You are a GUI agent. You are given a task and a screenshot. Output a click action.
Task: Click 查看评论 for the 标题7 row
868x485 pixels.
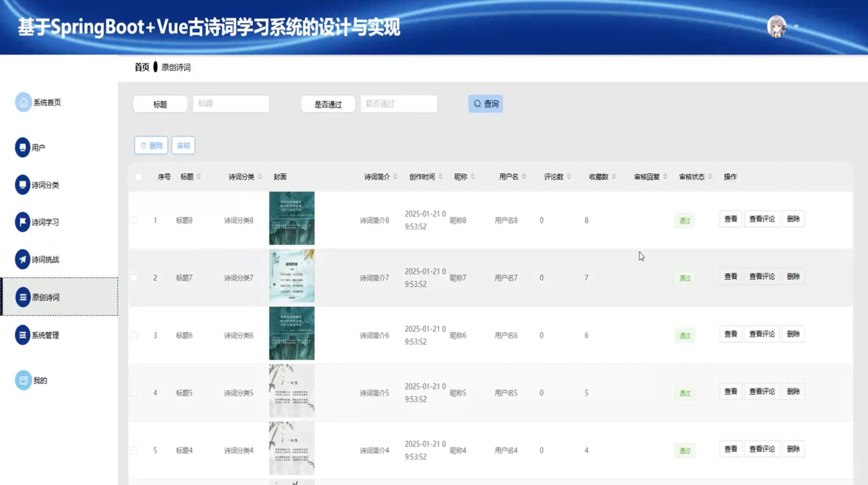[x=761, y=276]
